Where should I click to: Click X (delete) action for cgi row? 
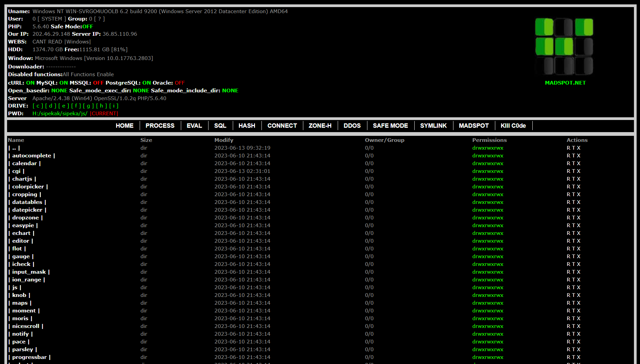579,171
